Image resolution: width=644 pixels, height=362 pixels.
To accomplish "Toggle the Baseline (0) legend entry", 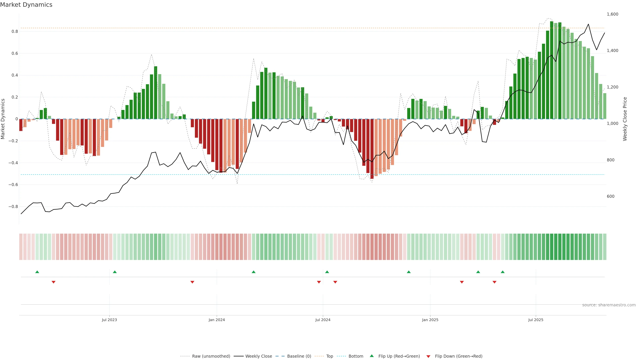I will pos(299,356).
